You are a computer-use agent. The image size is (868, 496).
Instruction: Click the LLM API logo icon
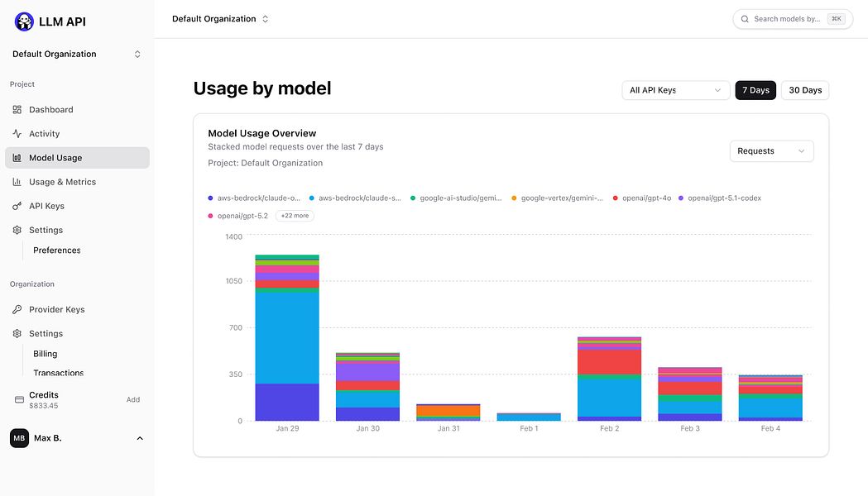24,21
